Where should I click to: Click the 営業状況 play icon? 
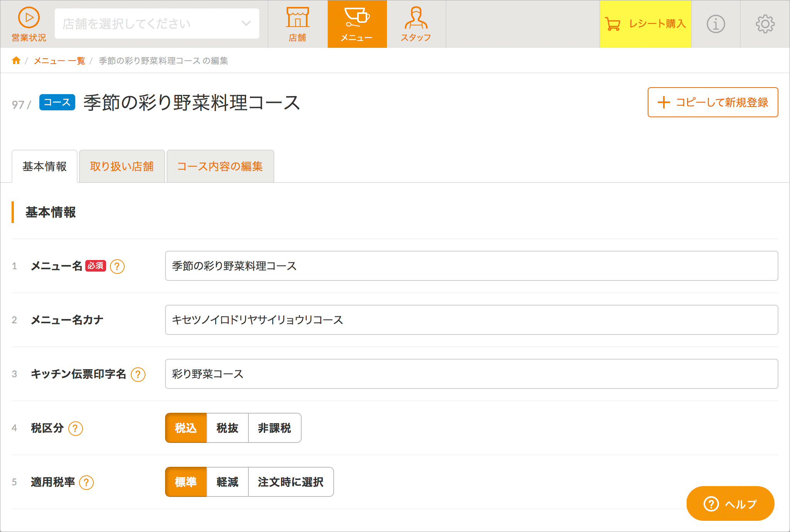29,18
